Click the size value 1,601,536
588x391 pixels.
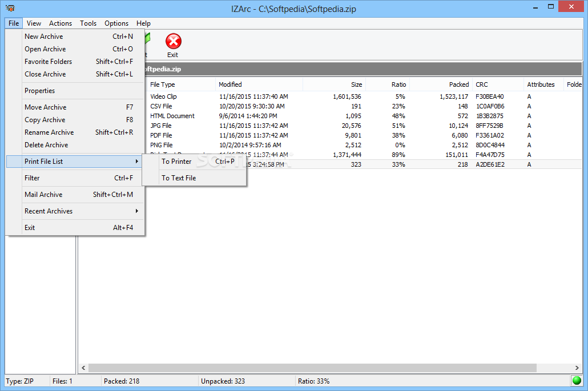347,96
